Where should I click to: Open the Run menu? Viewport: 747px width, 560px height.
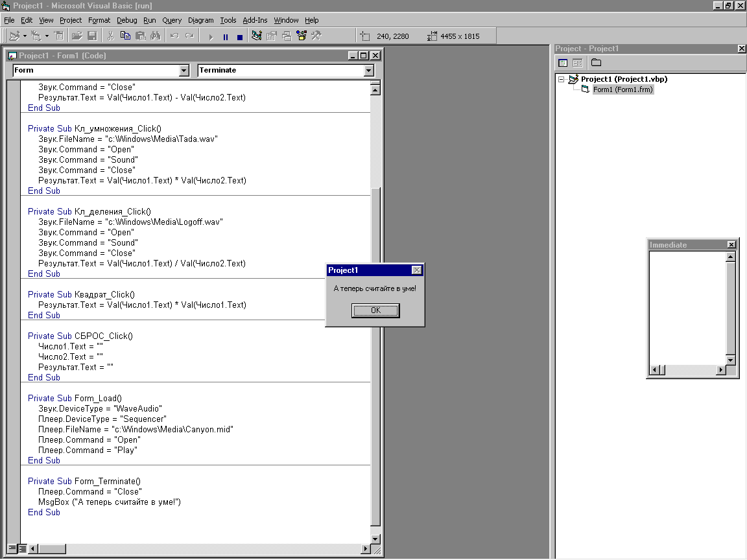pos(150,20)
